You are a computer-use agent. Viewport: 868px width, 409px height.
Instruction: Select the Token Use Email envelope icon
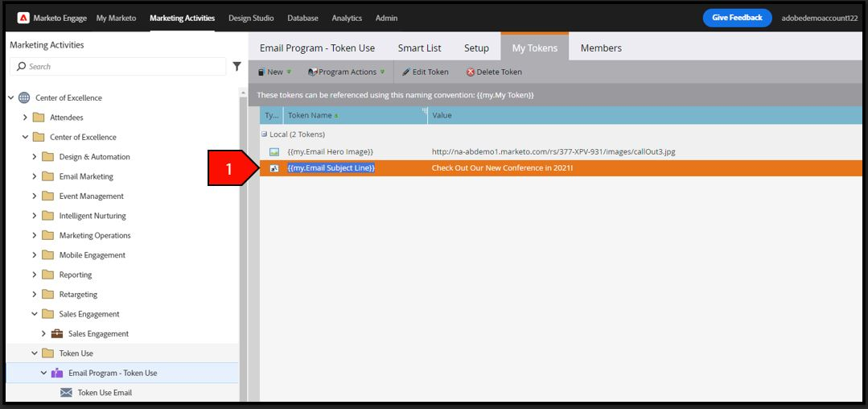(66, 393)
